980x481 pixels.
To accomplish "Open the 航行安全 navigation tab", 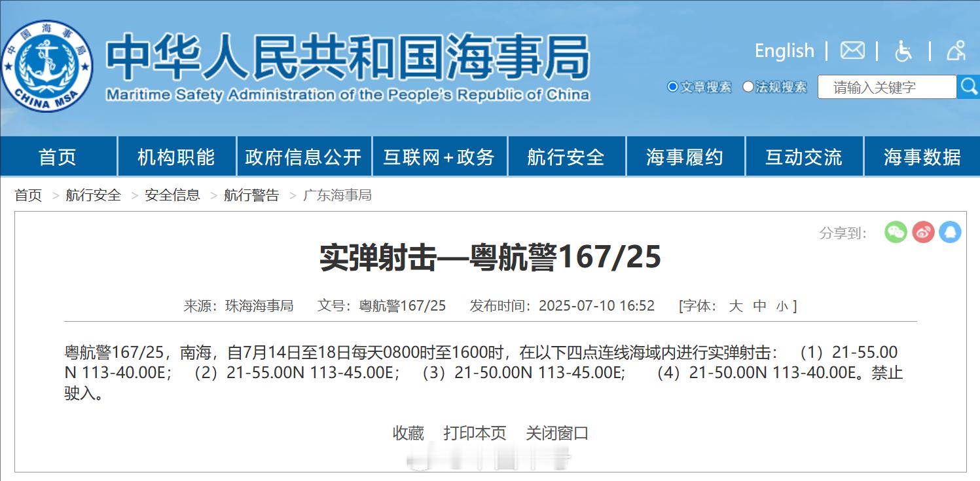I will click(566, 157).
